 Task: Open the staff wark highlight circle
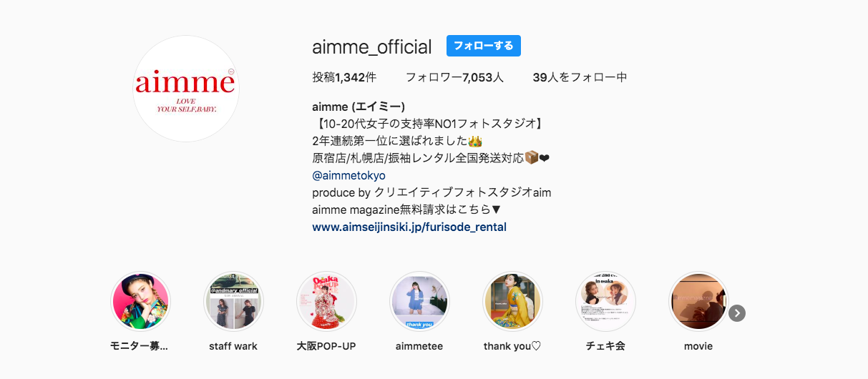tap(233, 301)
